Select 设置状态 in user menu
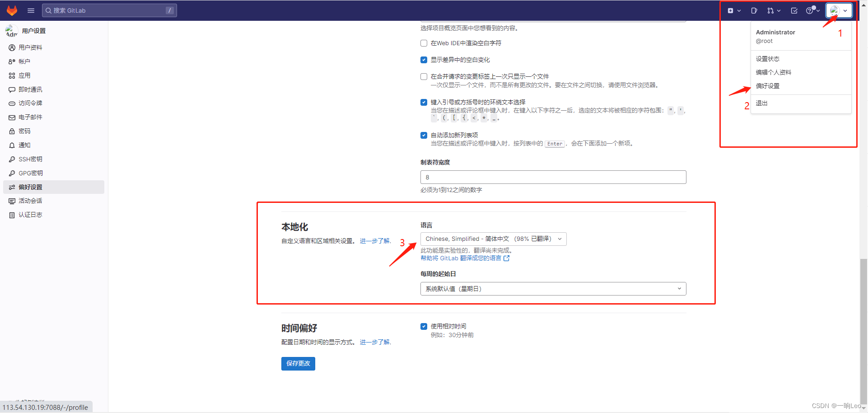Image resolution: width=868 pixels, height=413 pixels. click(x=768, y=59)
